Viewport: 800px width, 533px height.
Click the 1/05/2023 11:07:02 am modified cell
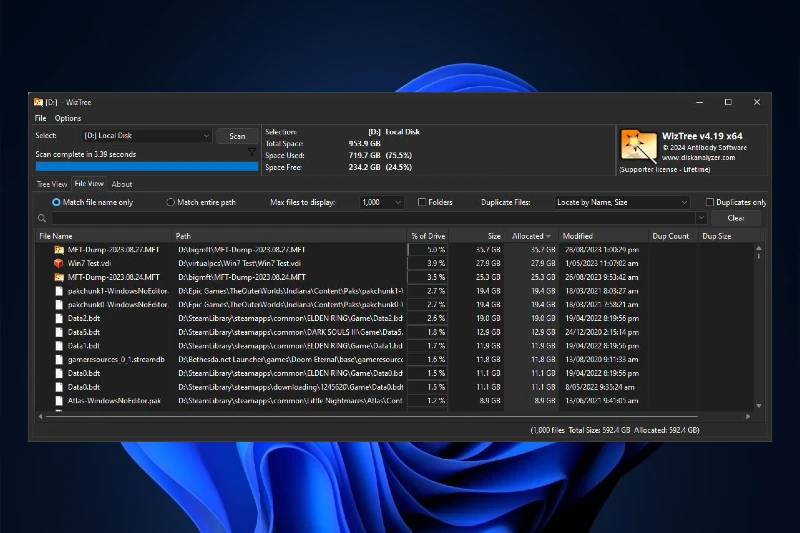pyautogui.click(x=602, y=263)
